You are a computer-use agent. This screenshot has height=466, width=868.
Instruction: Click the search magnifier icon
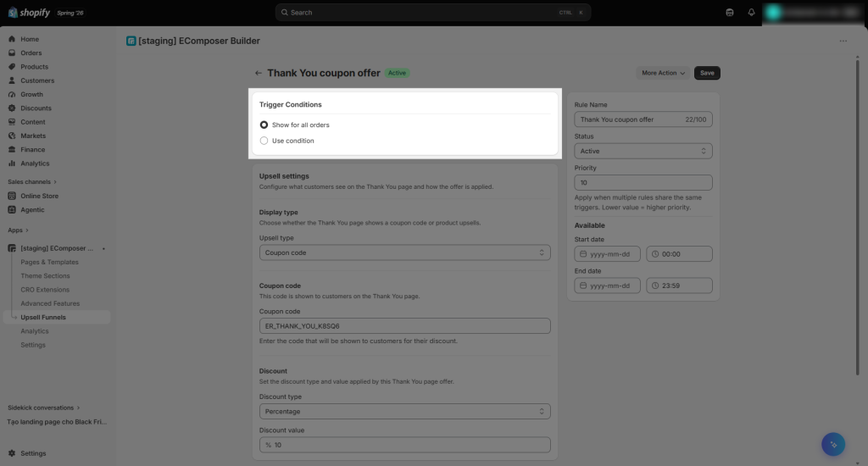point(285,12)
